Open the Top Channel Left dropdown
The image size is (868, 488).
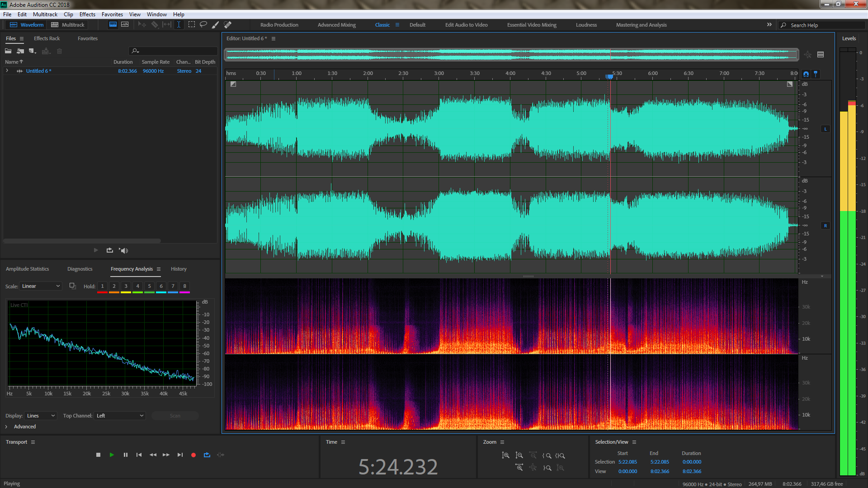(120, 416)
